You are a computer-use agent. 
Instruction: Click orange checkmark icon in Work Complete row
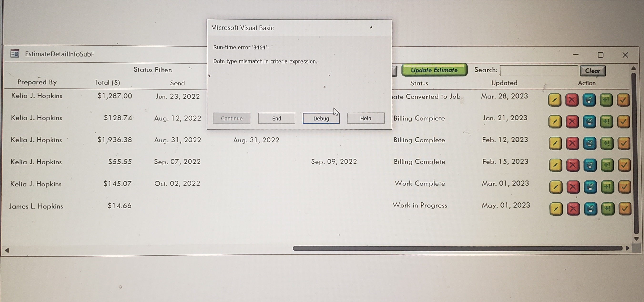(x=624, y=187)
